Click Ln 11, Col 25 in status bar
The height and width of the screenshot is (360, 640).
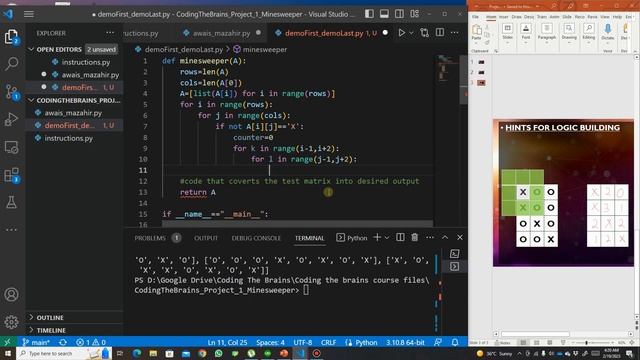227,342
